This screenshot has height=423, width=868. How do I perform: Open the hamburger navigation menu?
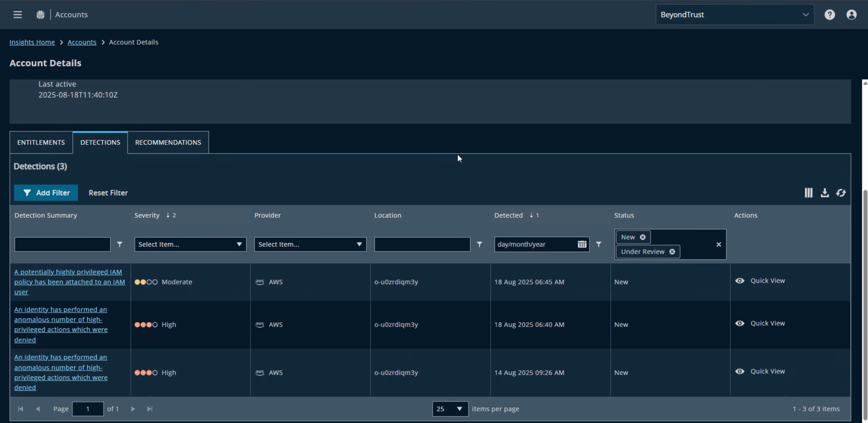(18, 15)
